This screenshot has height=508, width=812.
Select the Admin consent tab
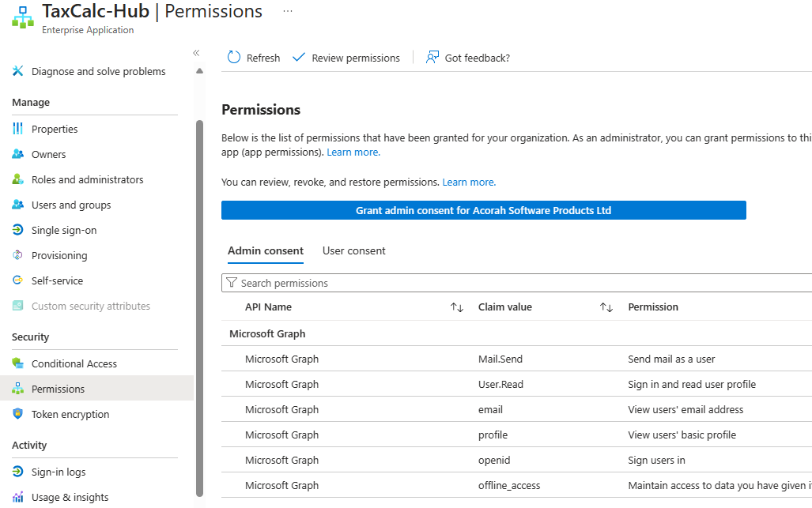point(266,250)
